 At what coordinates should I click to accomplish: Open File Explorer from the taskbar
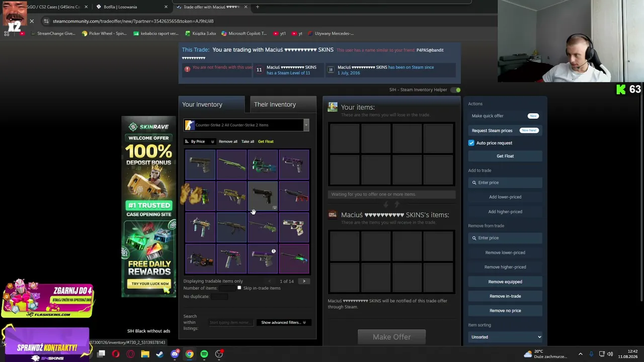point(145,354)
